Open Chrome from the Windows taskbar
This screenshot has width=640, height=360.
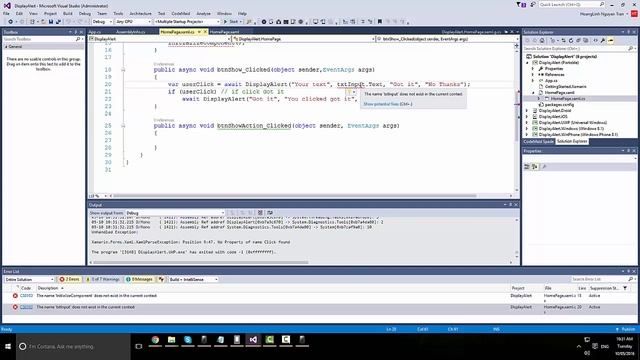point(155,340)
